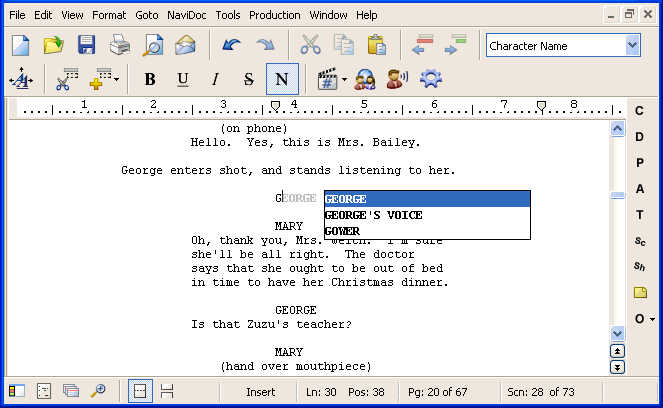Toggle Bold formatting
Image resolution: width=663 pixels, height=408 pixels.
pyautogui.click(x=150, y=79)
